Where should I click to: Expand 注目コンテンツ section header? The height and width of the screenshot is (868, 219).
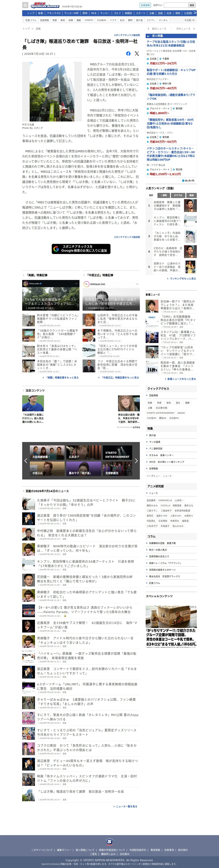tap(34, 390)
